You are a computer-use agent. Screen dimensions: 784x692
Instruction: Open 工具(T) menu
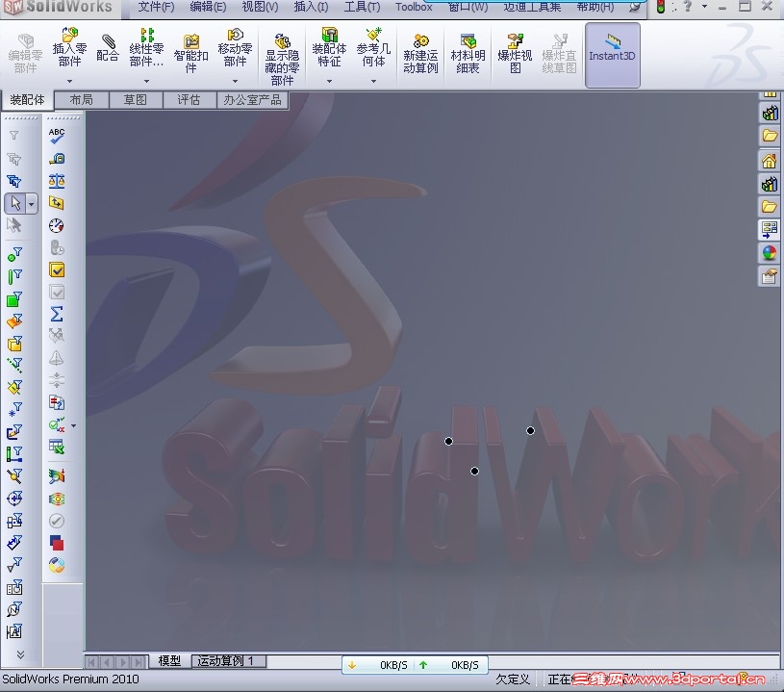362,7
